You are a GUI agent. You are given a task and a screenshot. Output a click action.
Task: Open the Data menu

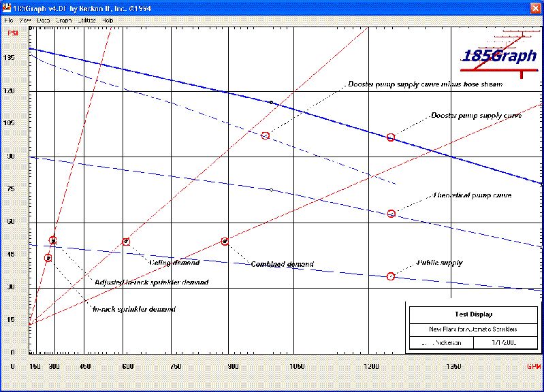[44, 20]
